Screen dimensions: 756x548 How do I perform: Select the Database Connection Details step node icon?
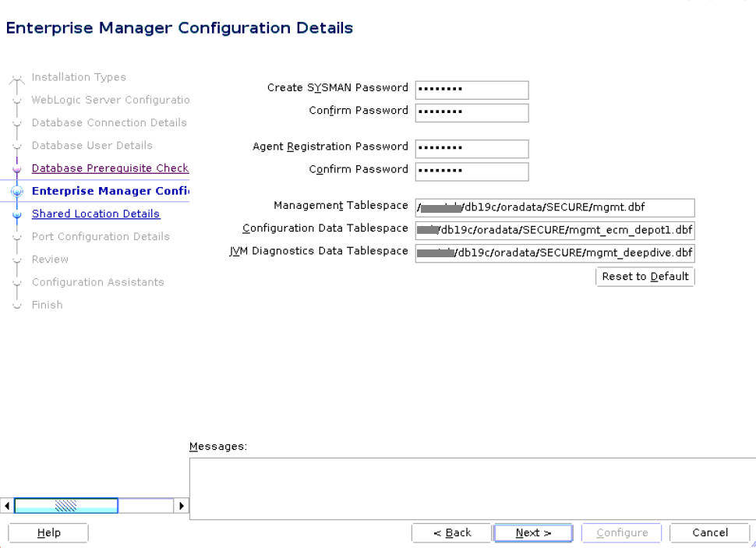coord(16,122)
